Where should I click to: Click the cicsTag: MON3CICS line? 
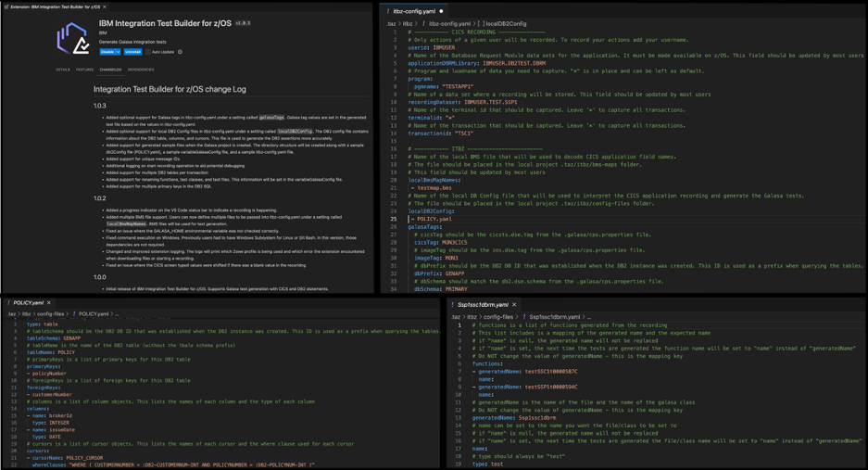tap(441, 242)
